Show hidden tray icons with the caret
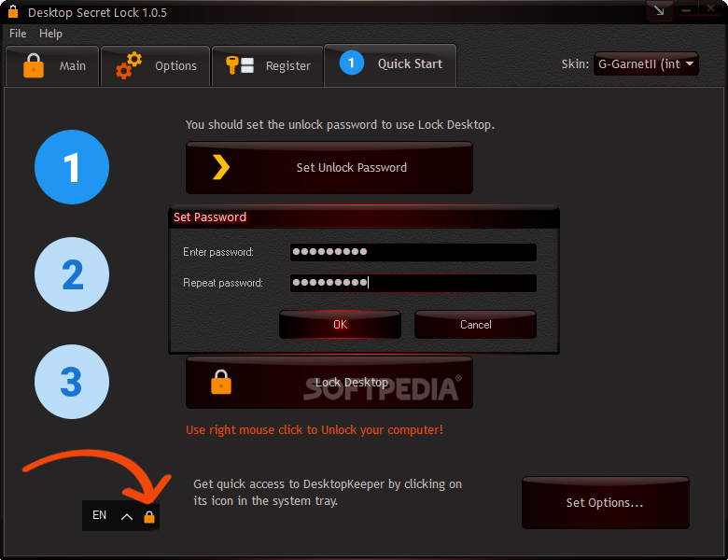 pos(127,516)
